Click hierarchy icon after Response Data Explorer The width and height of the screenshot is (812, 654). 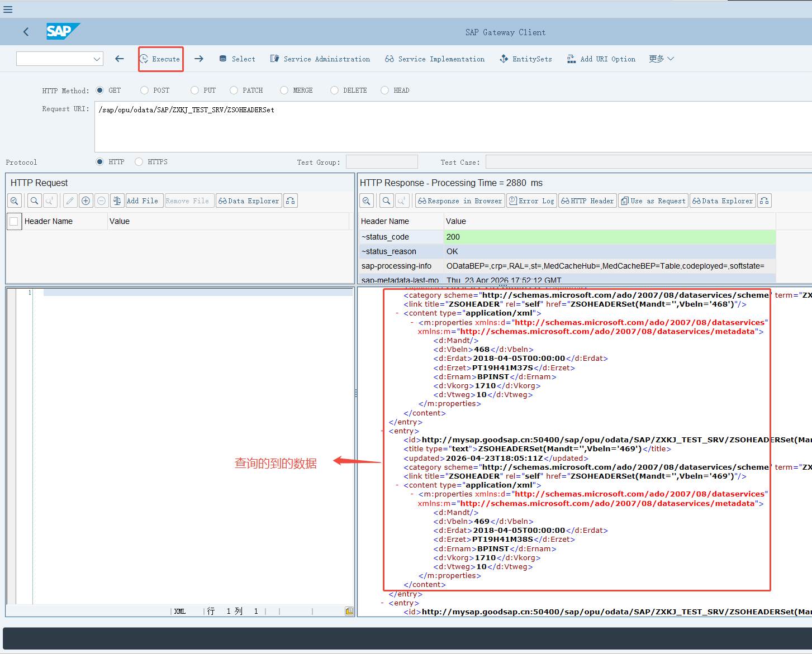764,201
